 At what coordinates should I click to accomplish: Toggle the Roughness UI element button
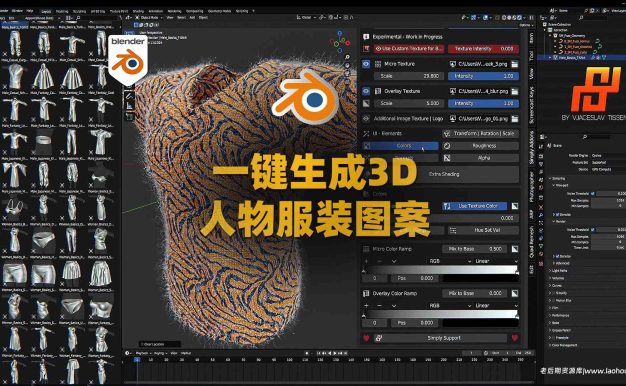481,146
